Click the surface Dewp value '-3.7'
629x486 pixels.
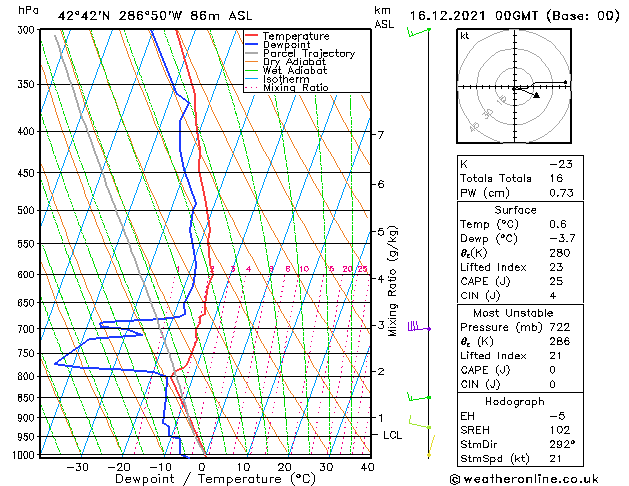click(562, 239)
